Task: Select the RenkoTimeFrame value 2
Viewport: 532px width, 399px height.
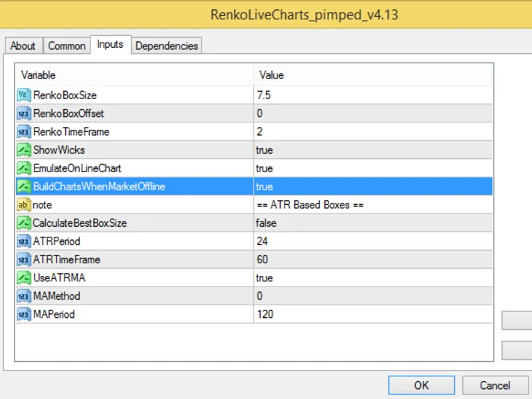Action: tap(373, 132)
